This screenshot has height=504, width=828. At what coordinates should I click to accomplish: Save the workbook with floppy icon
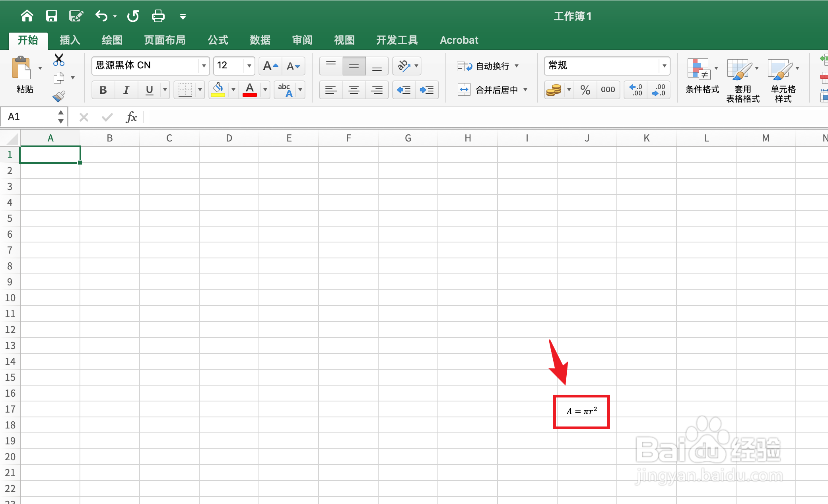coord(52,16)
